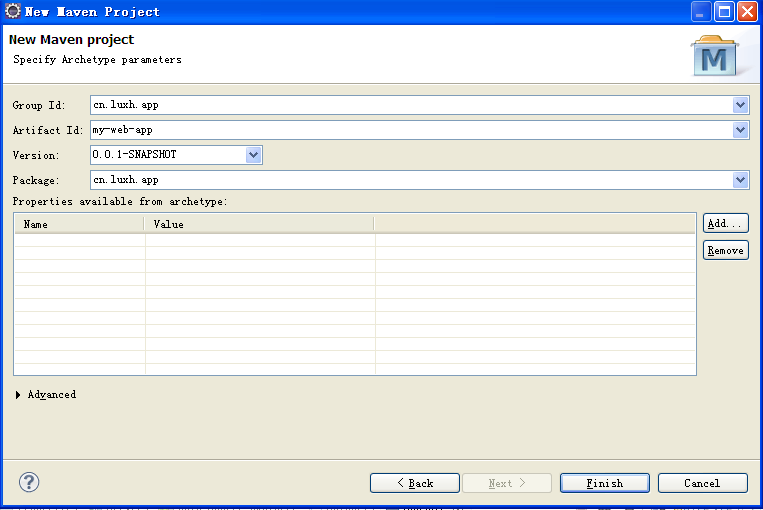Click the Maven M wizard icon
763x510 pixels.
[x=714, y=56]
